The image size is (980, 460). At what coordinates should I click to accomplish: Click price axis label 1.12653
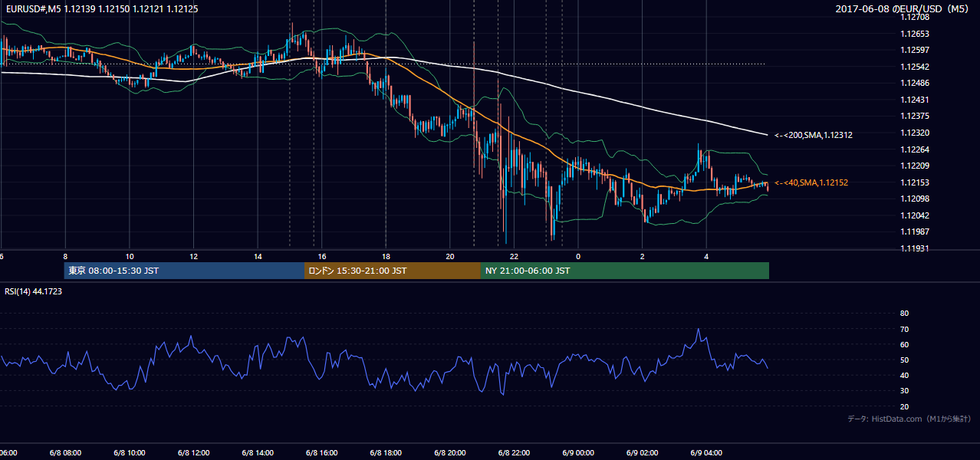(914, 34)
